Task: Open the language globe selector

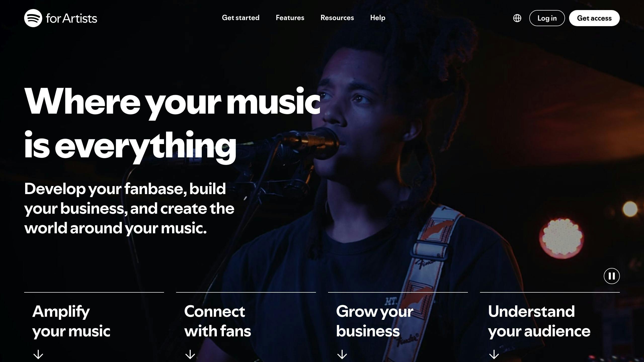Action: pyautogui.click(x=517, y=18)
